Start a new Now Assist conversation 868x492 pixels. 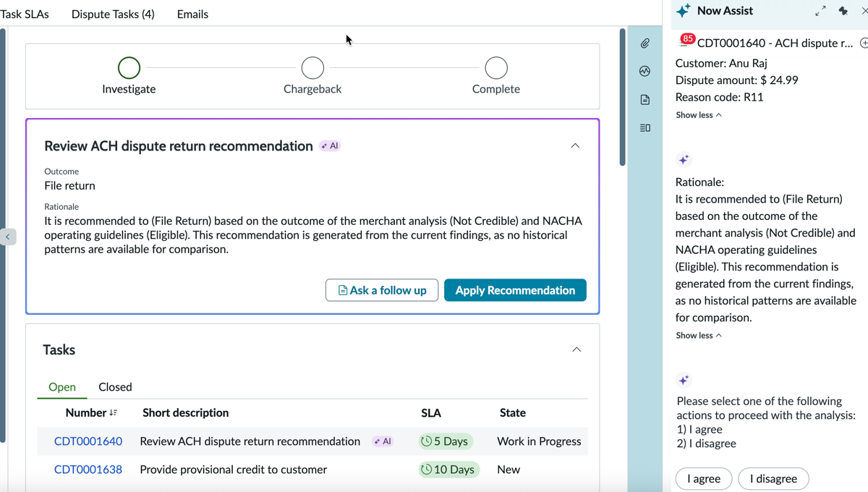863,43
